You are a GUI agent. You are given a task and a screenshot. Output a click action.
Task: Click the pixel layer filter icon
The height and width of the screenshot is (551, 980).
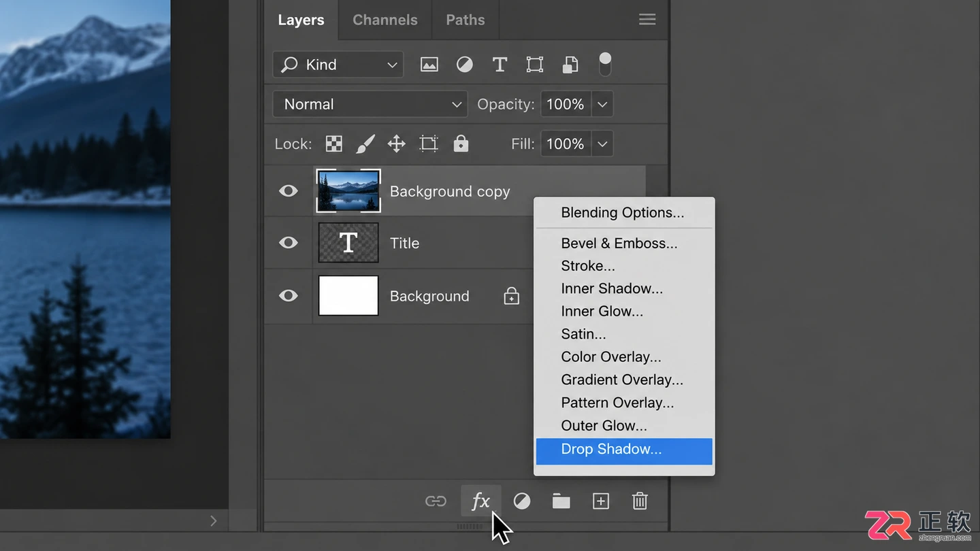429,65
